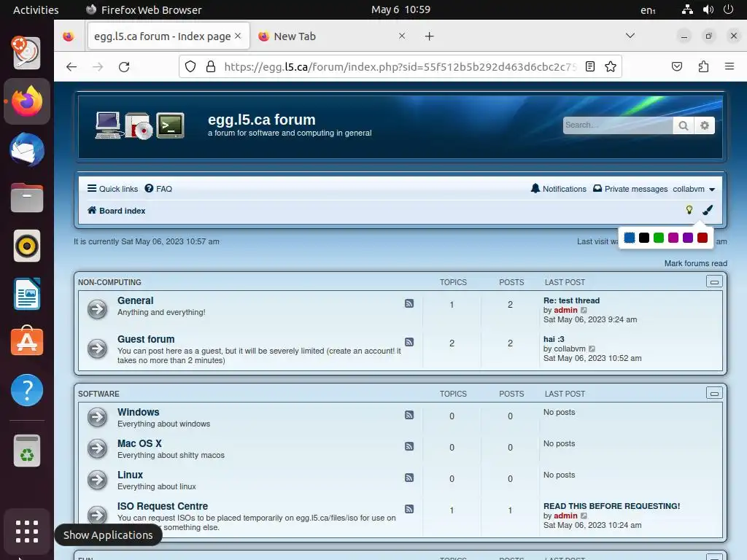Image resolution: width=747 pixels, height=560 pixels.
Task: Go to Board index
Action: [x=116, y=211]
